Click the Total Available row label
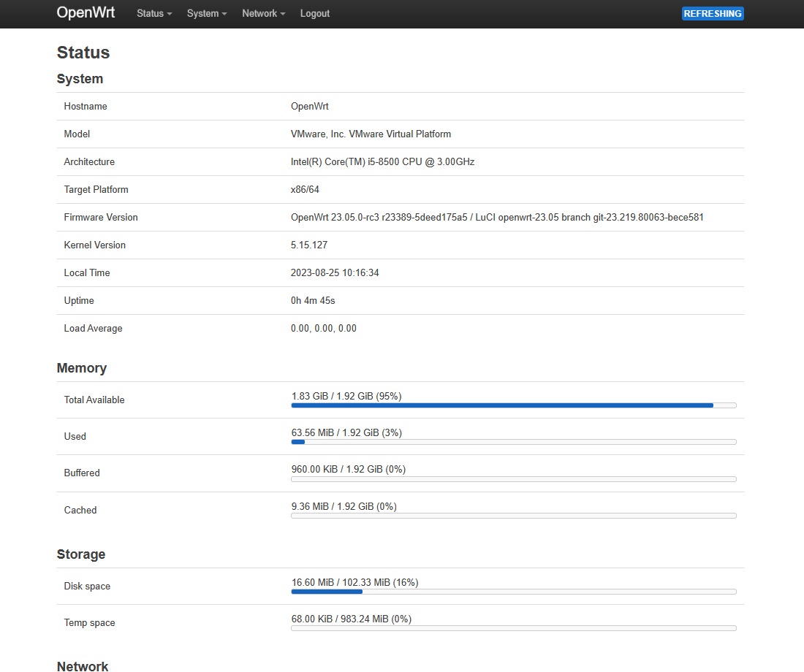Image resolution: width=804 pixels, height=672 pixels. 94,400
